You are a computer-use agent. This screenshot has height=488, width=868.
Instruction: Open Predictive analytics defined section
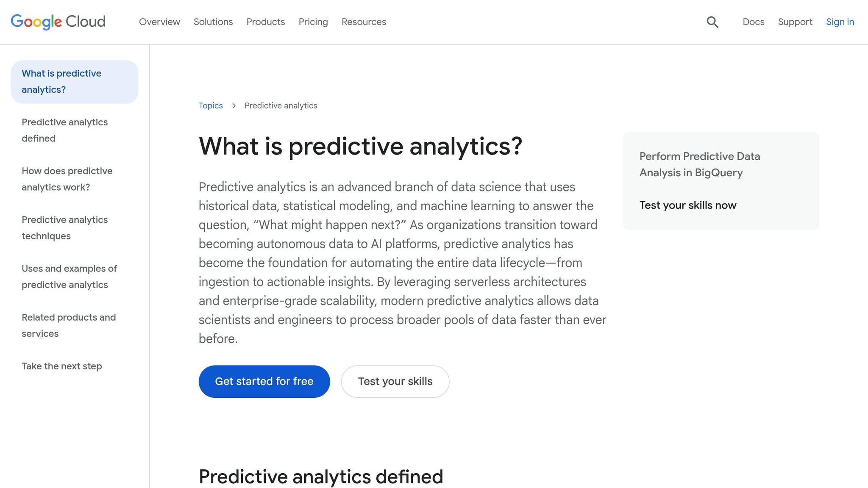tap(64, 130)
